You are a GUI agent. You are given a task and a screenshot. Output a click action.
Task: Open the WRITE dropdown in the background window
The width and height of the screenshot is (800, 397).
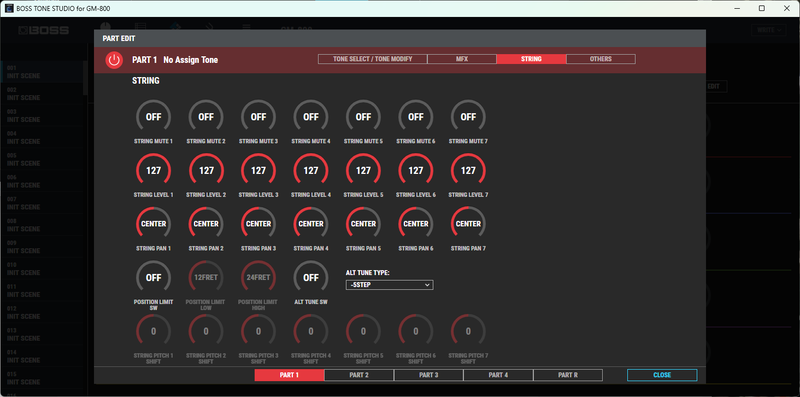pyautogui.click(x=769, y=30)
